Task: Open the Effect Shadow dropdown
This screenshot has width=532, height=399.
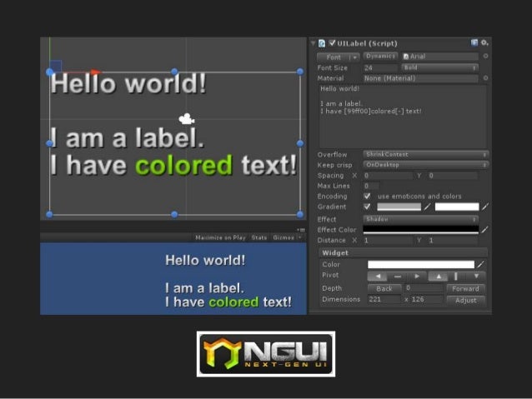Action: click(x=421, y=219)
